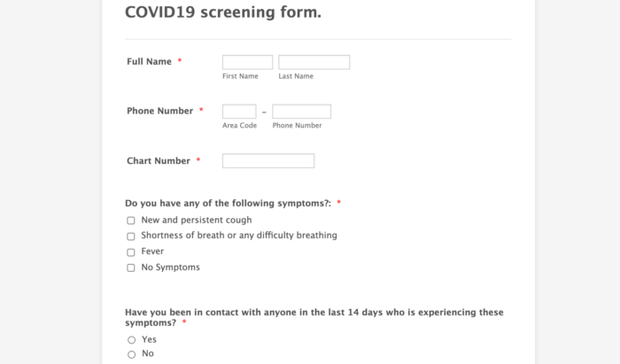Click the small First Name sublabel
Image resolution: width=620 pixels, height=364 pixels.
(240, 76)
